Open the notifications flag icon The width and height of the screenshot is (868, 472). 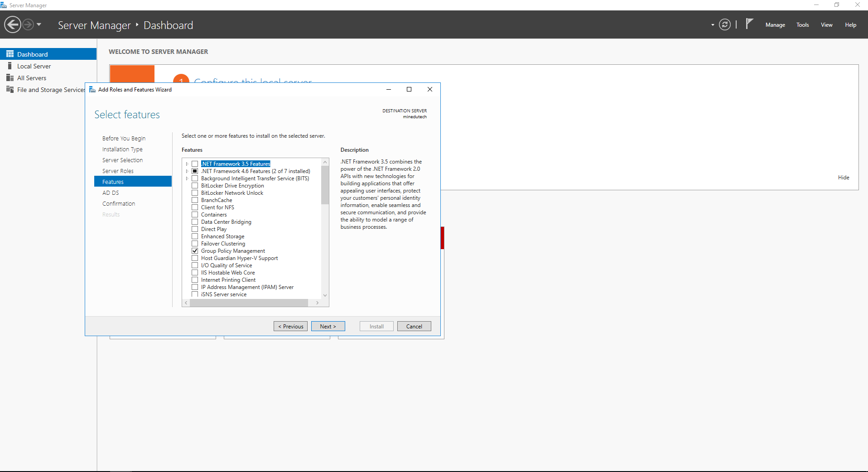749,24
